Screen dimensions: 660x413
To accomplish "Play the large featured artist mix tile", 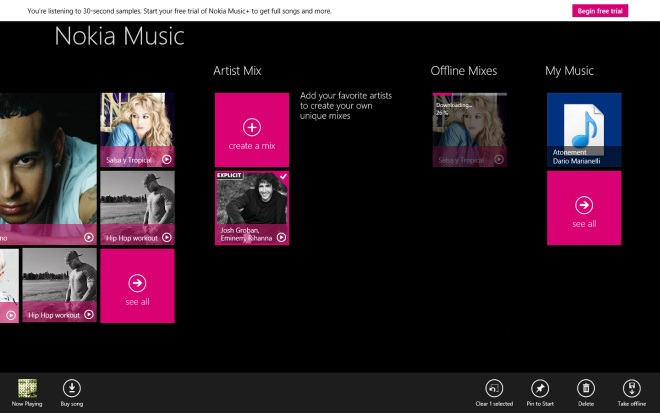I will point(88,237).
